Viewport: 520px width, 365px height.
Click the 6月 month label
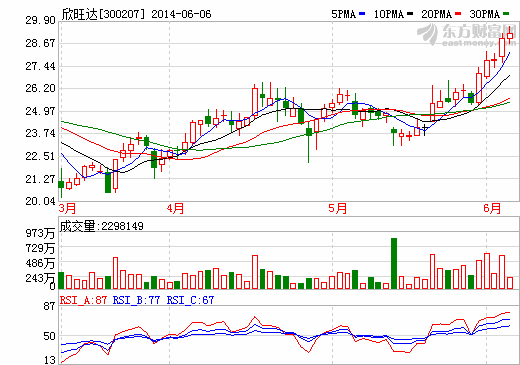[492, 208]
